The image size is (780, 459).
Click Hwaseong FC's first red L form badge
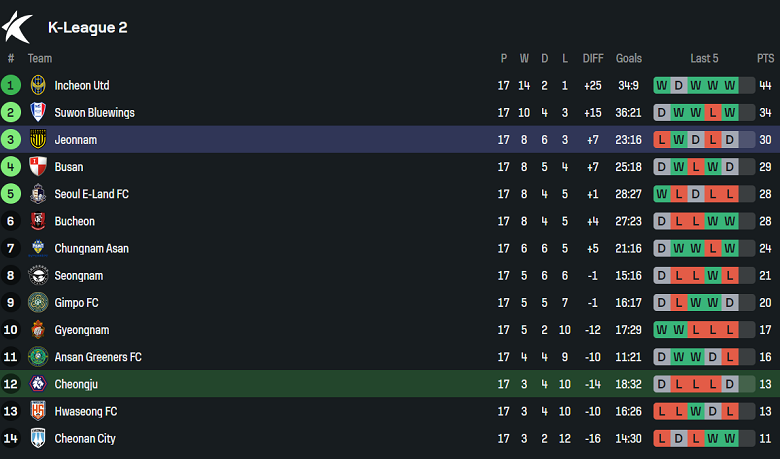point(663,411)
